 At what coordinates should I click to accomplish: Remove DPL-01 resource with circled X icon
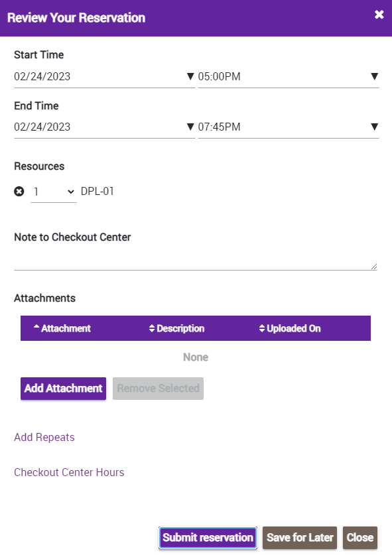tap(19, 192)
